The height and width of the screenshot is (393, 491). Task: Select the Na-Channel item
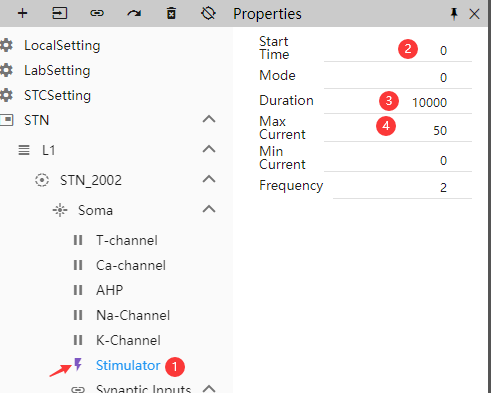[133, 315]
